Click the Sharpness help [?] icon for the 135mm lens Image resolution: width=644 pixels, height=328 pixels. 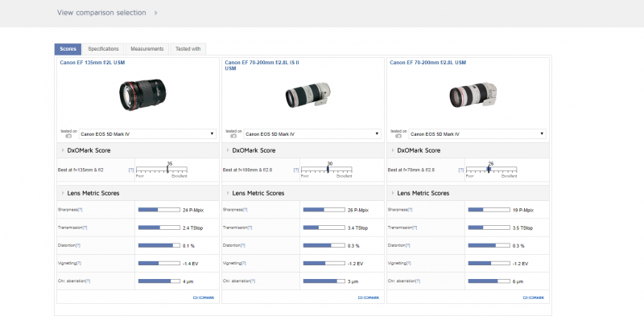(80, 209)
